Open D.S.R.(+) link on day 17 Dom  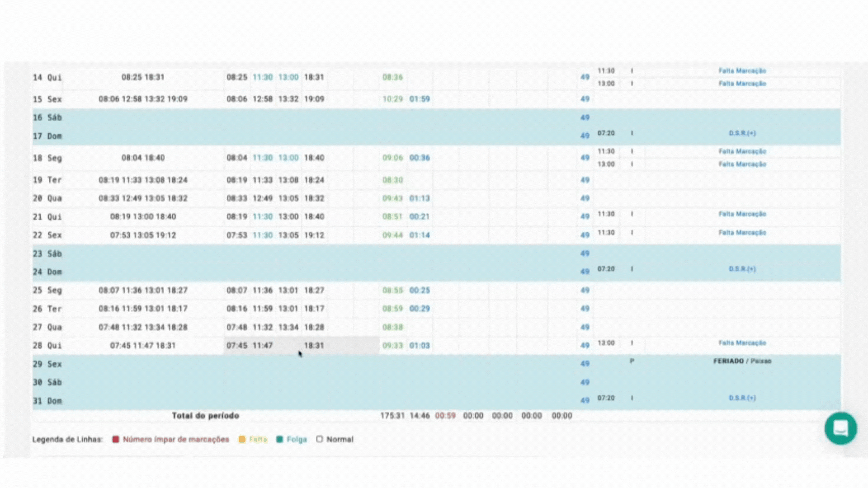coord(742,133)
